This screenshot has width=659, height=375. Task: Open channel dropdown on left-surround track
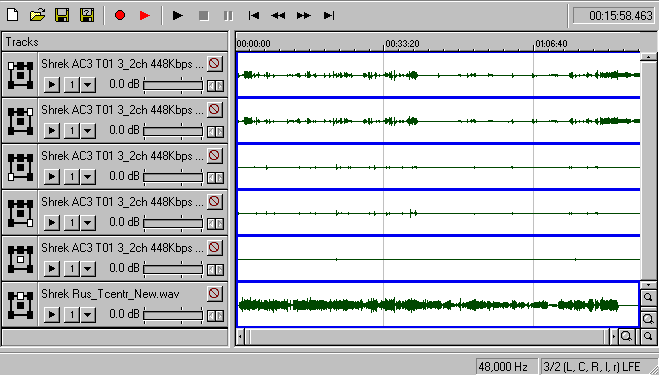click(x=87, y=177)
